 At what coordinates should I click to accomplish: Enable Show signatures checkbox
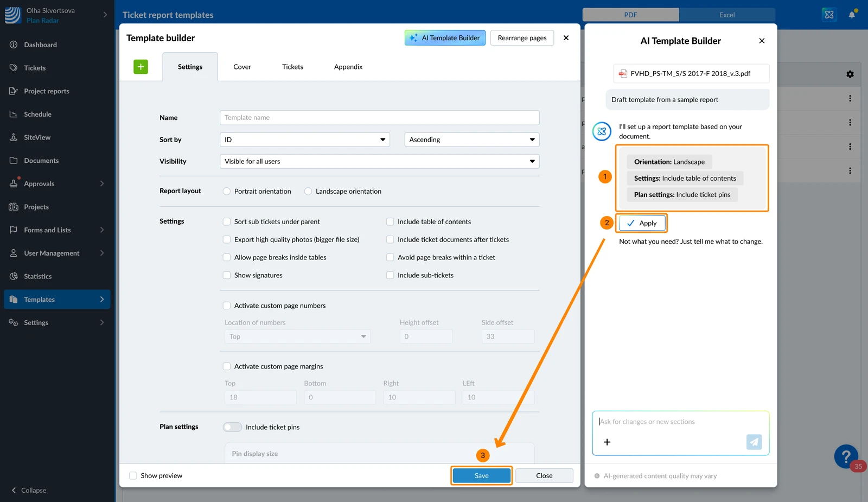[x=227, y=275]
